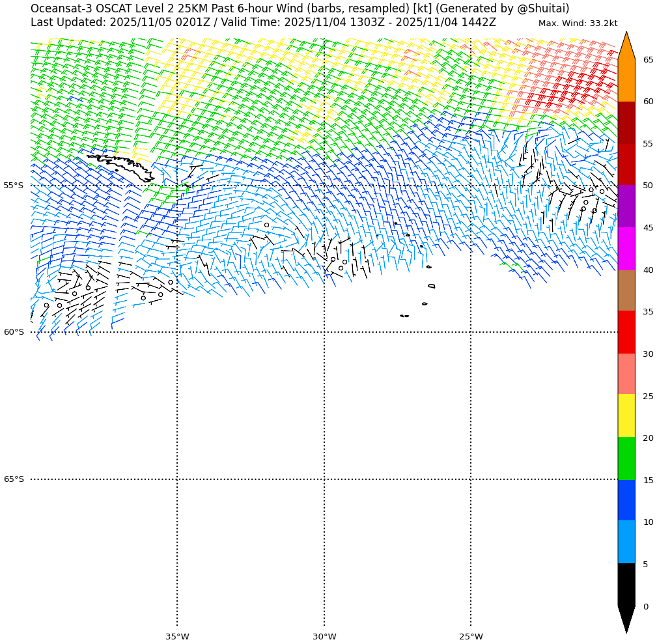The image size is (657, 644).
Task: Click the purple 45-50 kt colorbar segment
Action: [626, 206]
